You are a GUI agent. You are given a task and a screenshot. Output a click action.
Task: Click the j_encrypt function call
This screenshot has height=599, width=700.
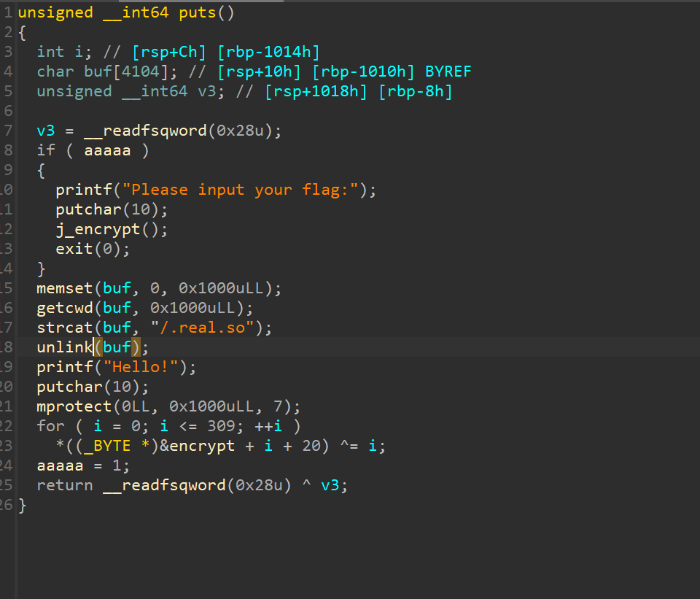coord(98,229)
